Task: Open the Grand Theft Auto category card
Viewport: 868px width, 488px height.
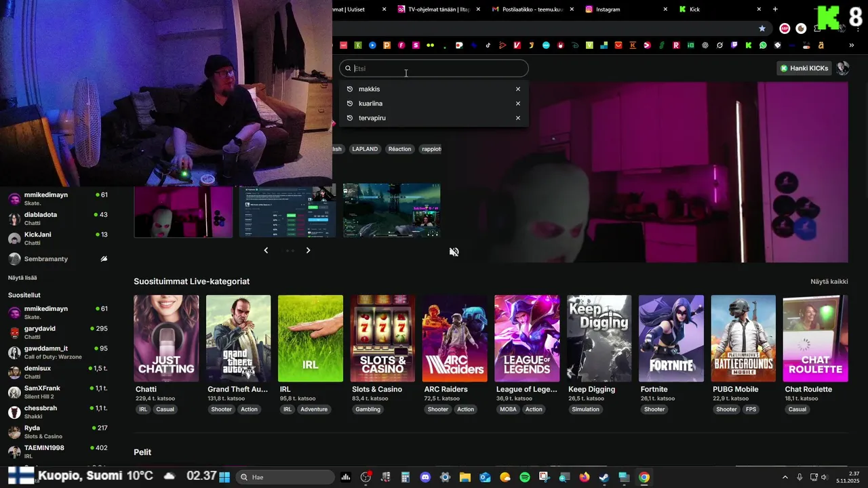Action: [238, 338]
